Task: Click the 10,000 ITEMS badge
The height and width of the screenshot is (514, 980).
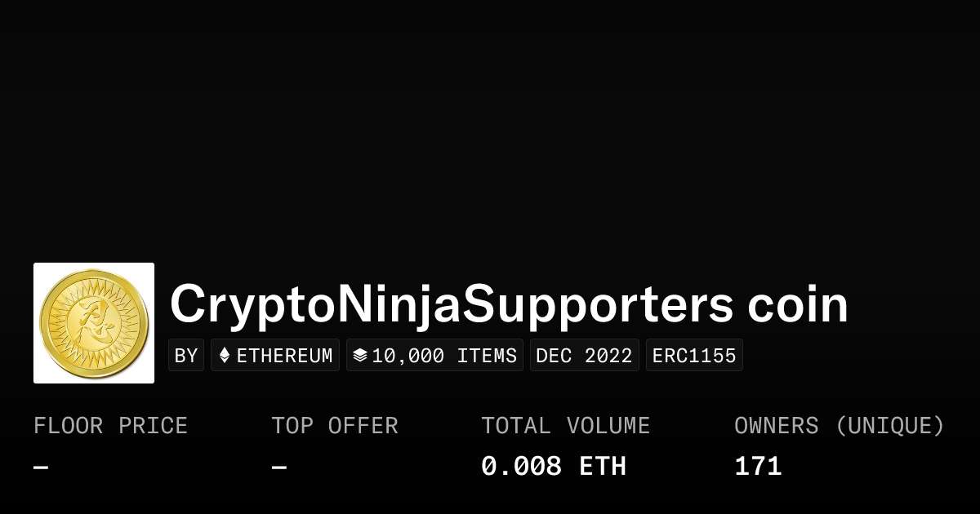Action: click(434, 356)
